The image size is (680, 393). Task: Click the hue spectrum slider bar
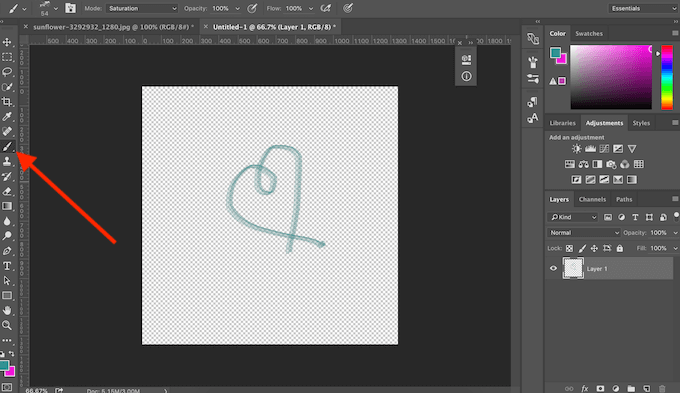click(x=667, y=77)
